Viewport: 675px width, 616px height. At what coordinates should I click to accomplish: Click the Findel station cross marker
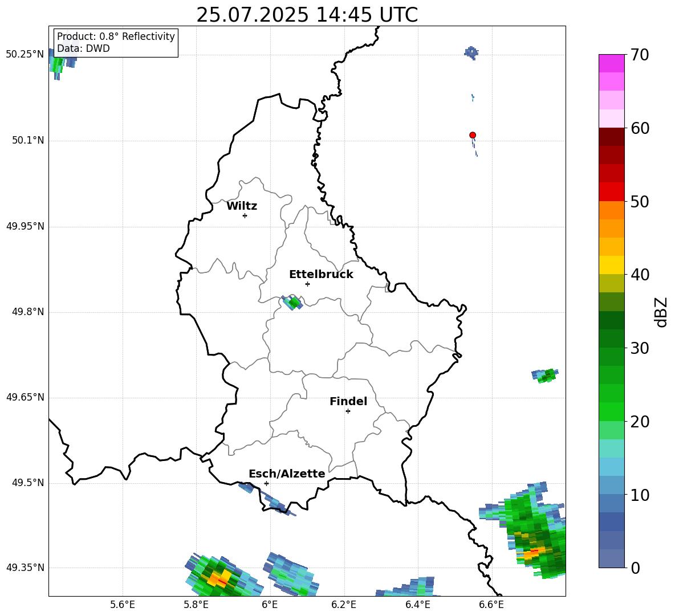pyautogui.click(x=348, y=411)
